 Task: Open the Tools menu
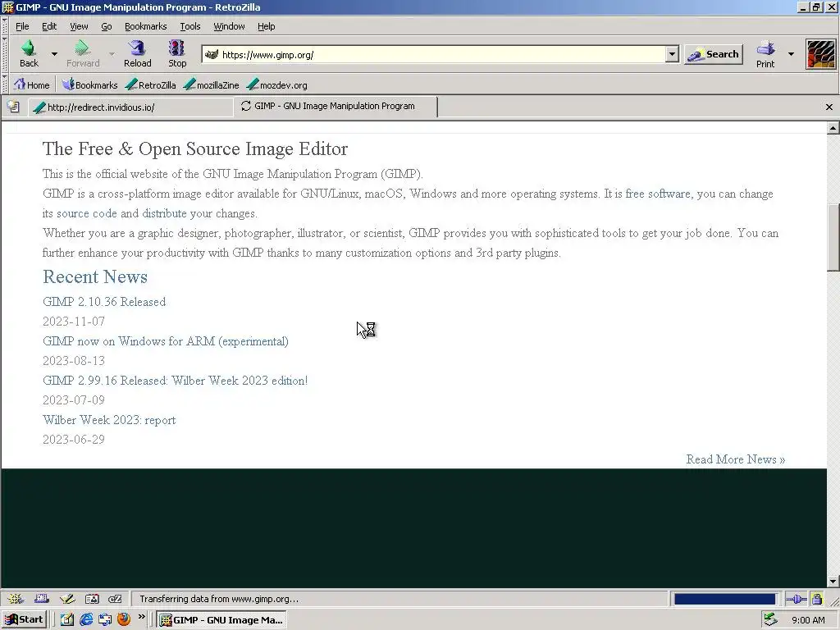click(190, 26)
